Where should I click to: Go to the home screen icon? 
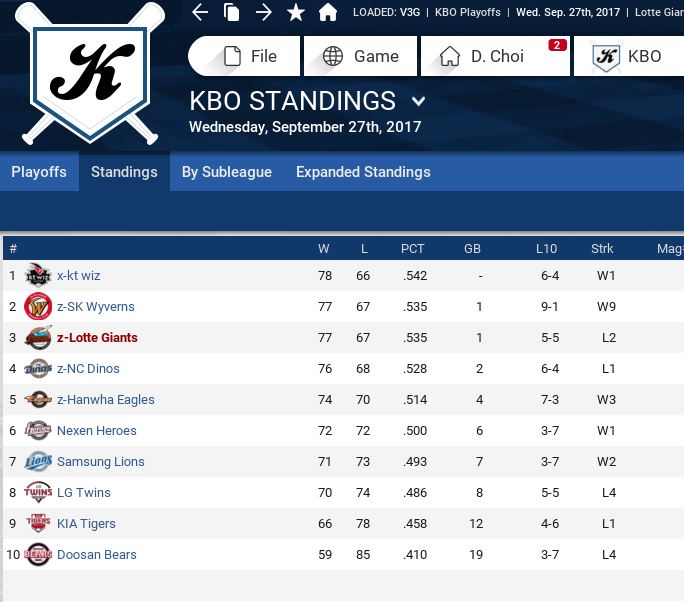(x=328, y=13)
